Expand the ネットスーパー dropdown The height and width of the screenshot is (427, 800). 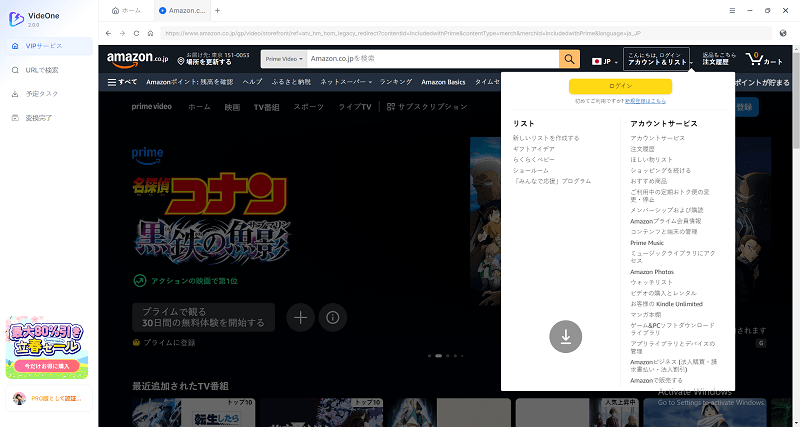346,82
